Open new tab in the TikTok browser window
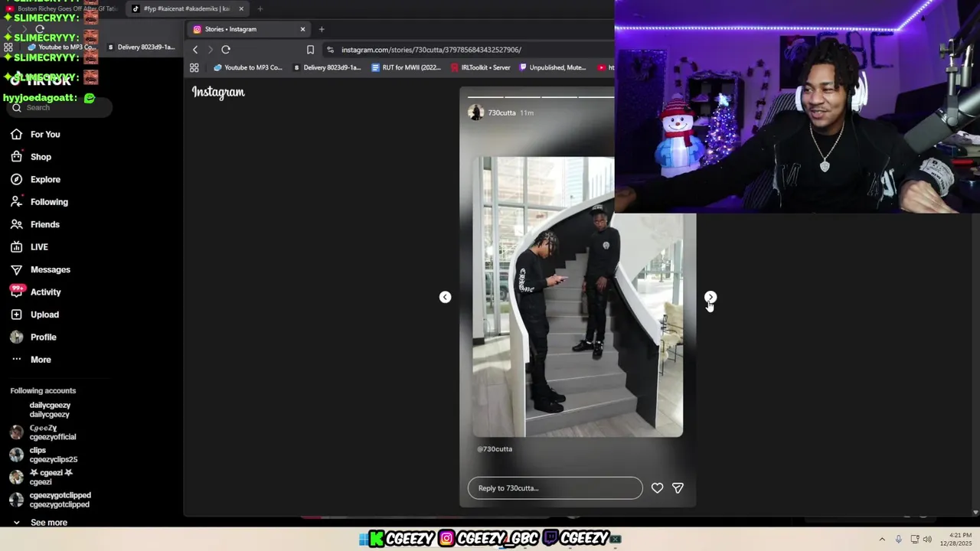The width and height of the screenshot is (980, 551). point(260,9)
